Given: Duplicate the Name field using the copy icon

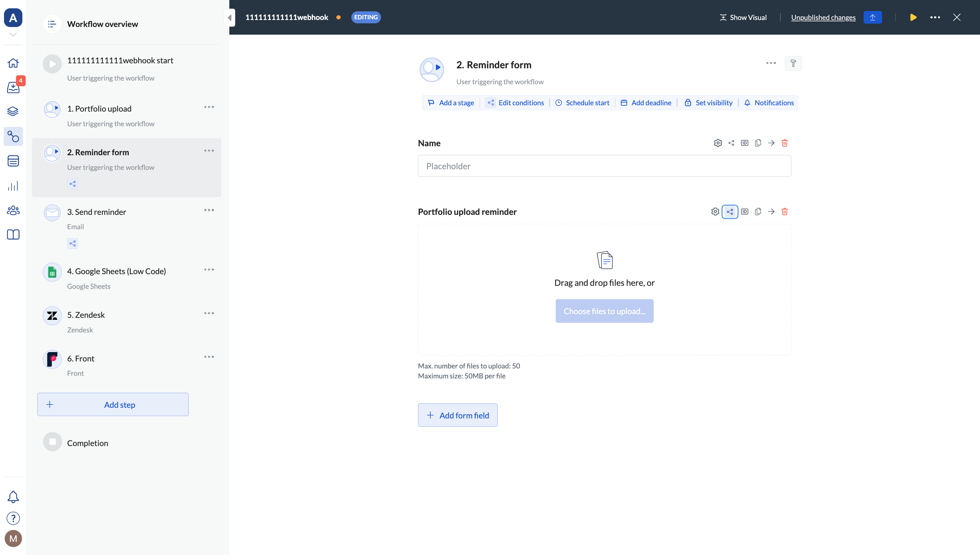Looking at the screenshot, I should [758, 143].
